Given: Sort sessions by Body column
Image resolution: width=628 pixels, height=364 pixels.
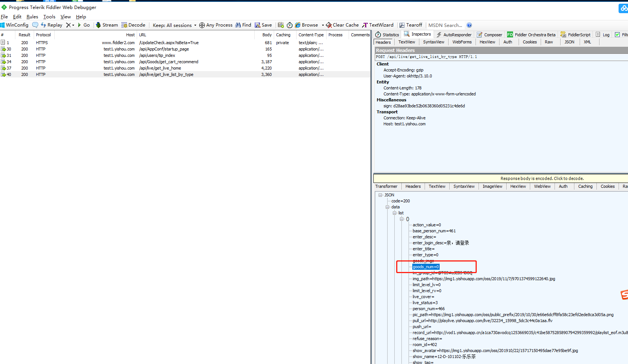Looking at the screenshot, I should pyautogui.click(x=264, y=35).
